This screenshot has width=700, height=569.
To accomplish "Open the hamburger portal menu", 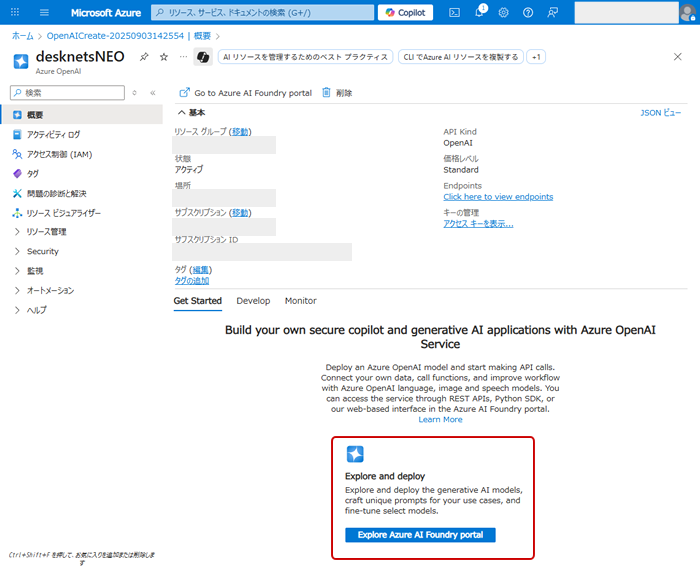I will (44, 12).
